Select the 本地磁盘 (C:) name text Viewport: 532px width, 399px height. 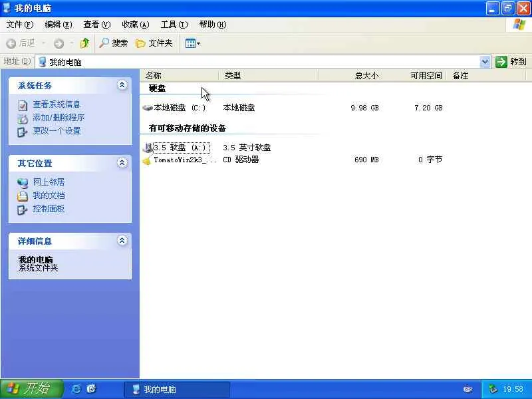tap(180, 108)
